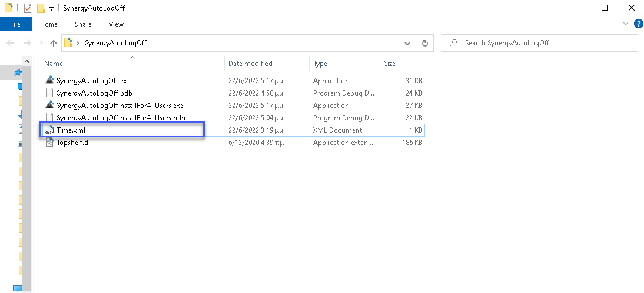Image resolution: width=644 pixels, height=293 pixels.
Task: Click the Time.xml file name
Action: (71, 130)
